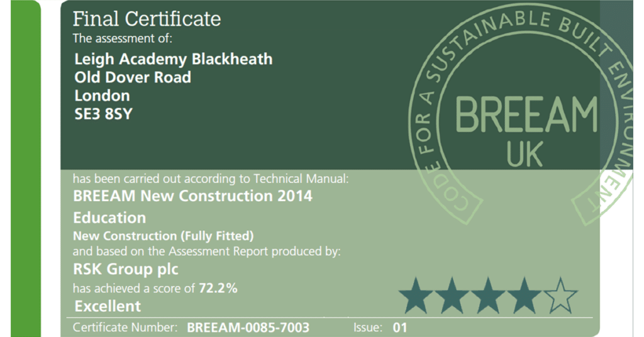Image resolution: width=644 pixels, height=337 pixels.
Task: Click the 'Issue:' label
Action: pos(367,328)
